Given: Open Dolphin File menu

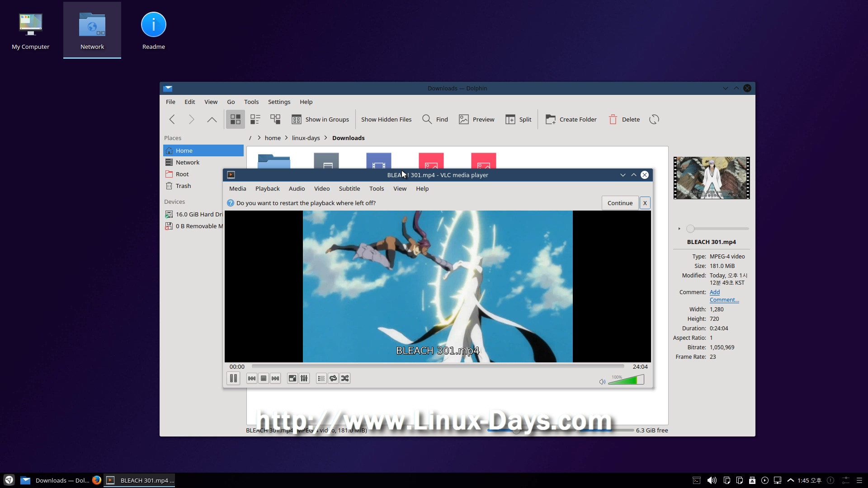Looking at the screenshot, I should 170,102.
